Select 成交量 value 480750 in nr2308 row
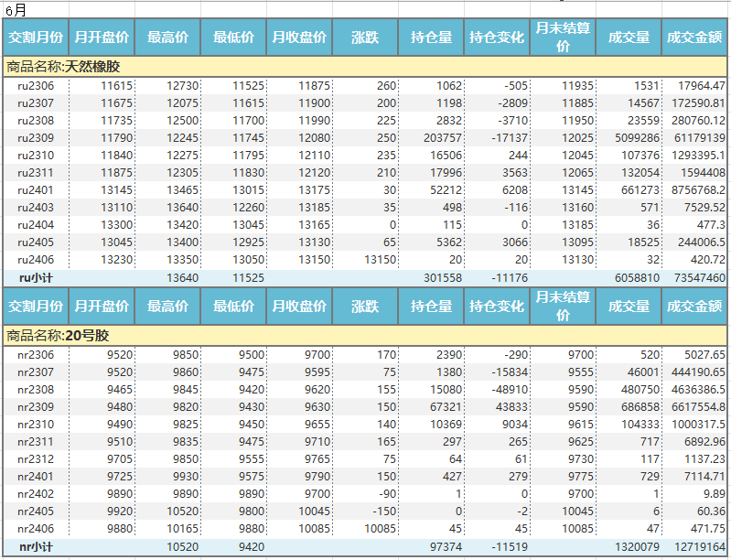731x560 pixels. tap(640, 390)
